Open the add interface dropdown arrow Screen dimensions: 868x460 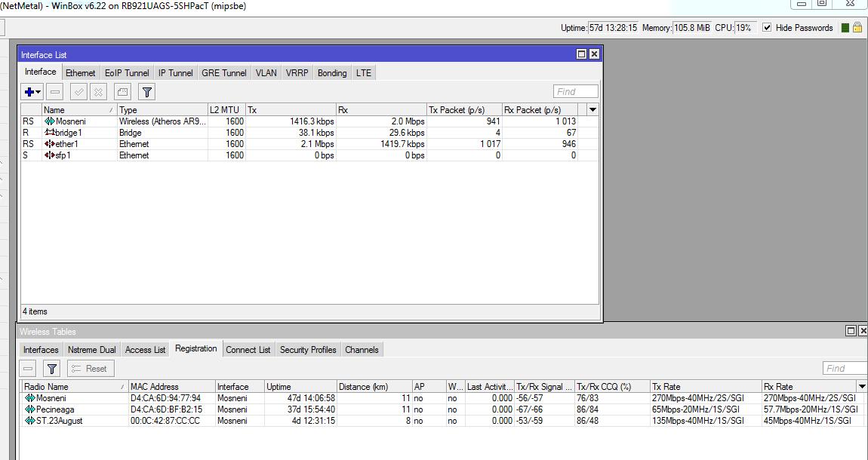38,92
